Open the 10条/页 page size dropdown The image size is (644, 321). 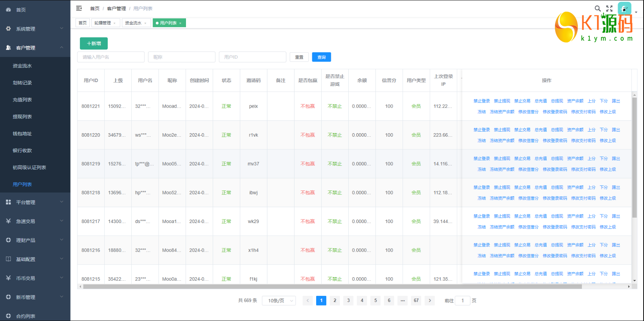point(279,300)
